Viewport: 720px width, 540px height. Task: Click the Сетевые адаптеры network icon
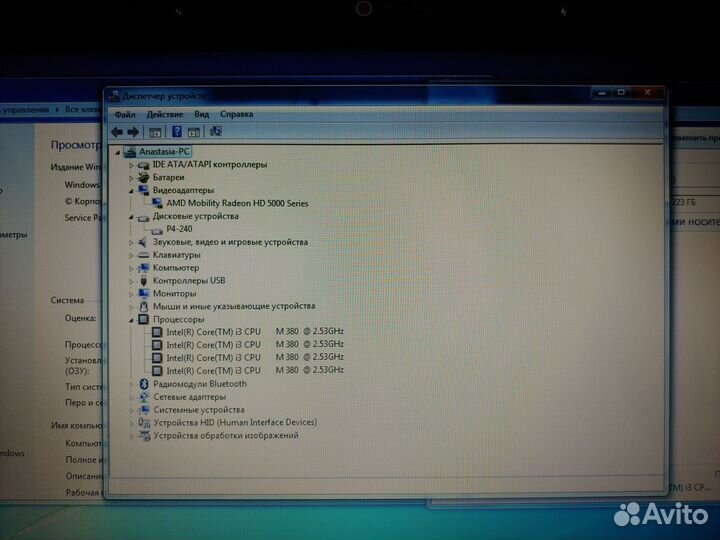(144, 397)
